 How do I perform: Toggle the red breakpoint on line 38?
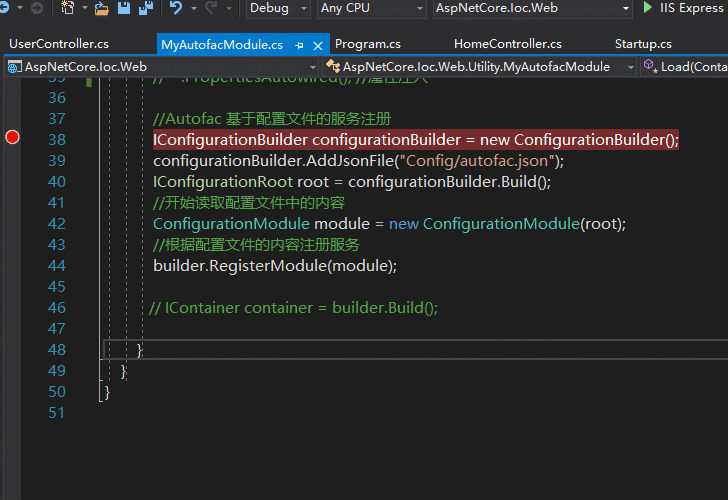tap(13, 137)
